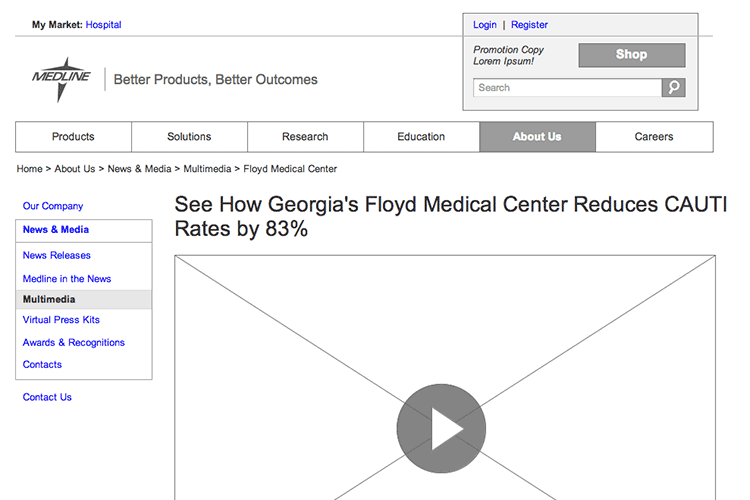The height and width of the screenshot is (500, 750).
Task: Click the Promotion Copy Lorem Ipsum text
Action: 508,56
